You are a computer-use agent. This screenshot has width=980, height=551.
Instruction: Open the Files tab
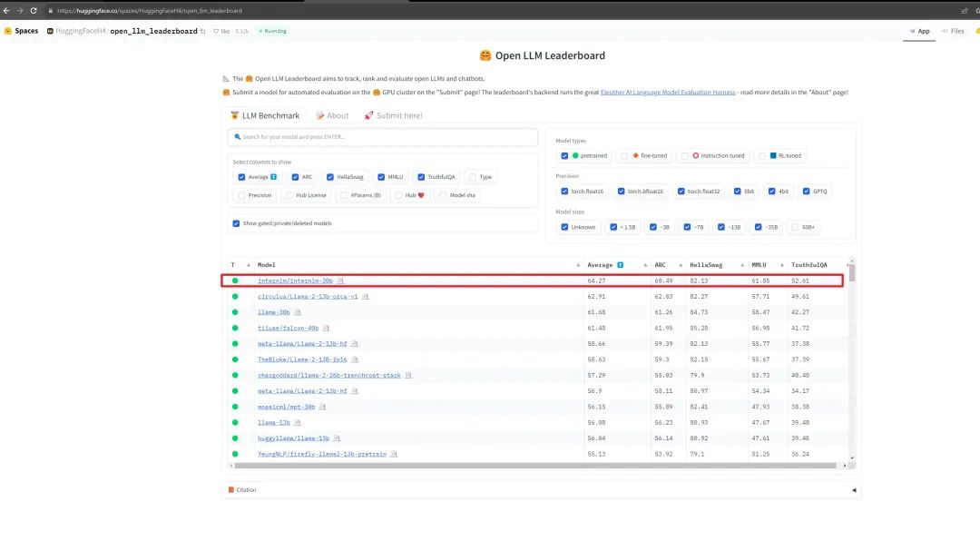pos(953,31)
